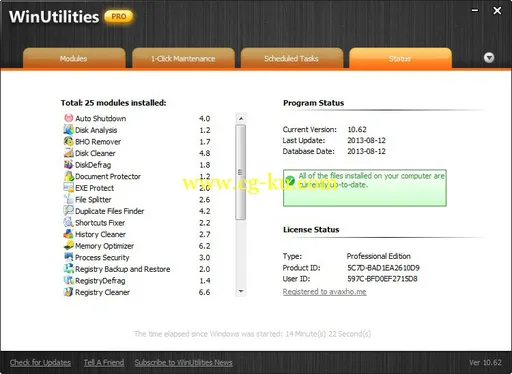Select the Disk Cleaner list entry
Screen dimensions: 512x374
[x=137, y=153]
